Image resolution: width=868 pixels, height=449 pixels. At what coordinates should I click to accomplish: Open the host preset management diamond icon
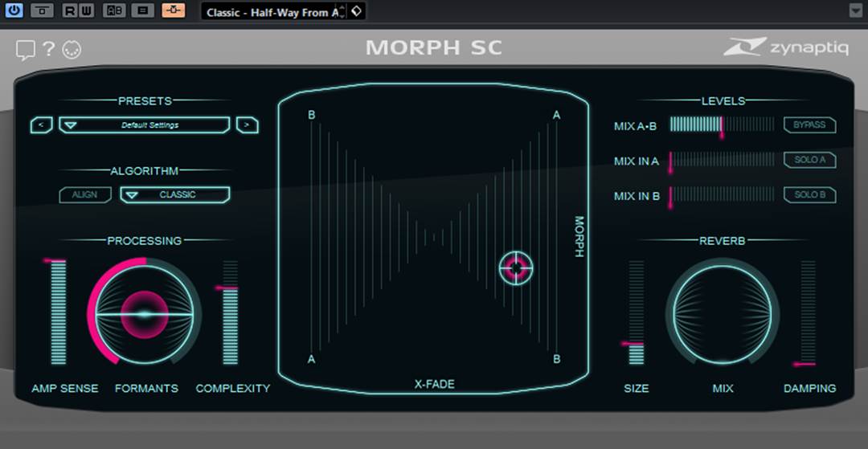pyautogui.click(x=357, y=11)
